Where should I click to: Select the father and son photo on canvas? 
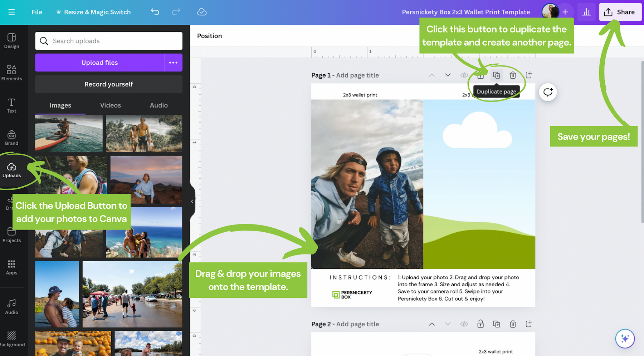coord(367,184)
